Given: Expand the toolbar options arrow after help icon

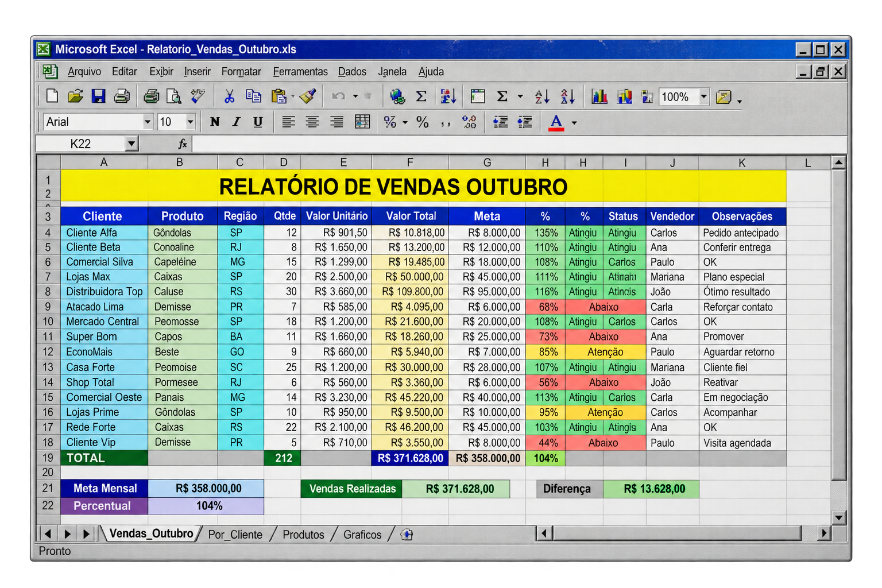Looking at the screenshot, I should click(739, 101).
